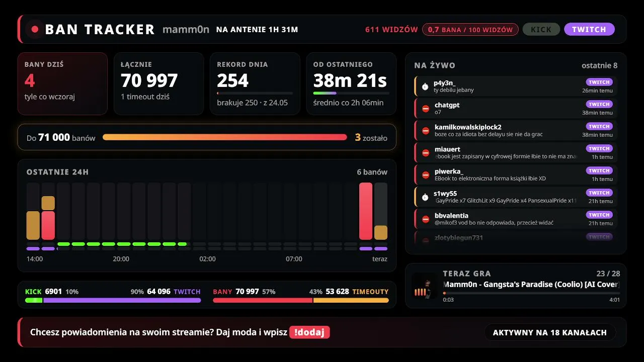
Task: Open the bbvalentia entry in live feed
Action: 516,219
